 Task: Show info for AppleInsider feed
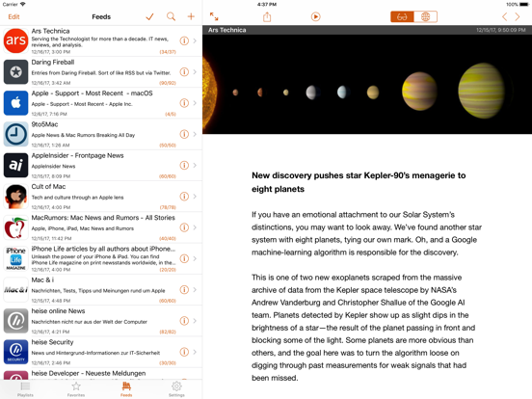point(184,165)
